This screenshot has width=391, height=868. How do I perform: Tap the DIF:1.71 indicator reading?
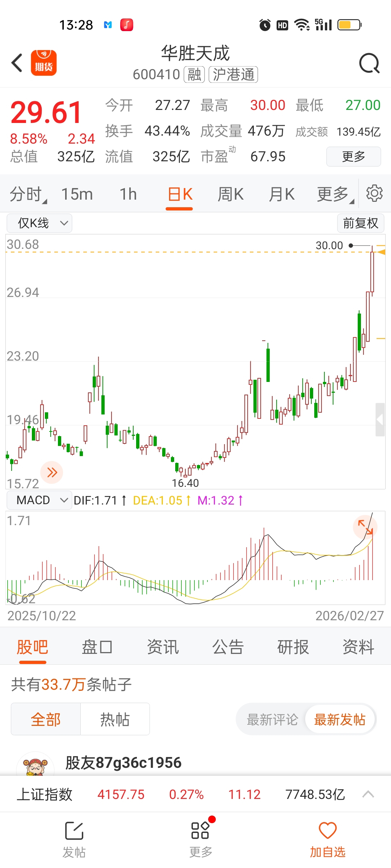(x=100, y=500)
